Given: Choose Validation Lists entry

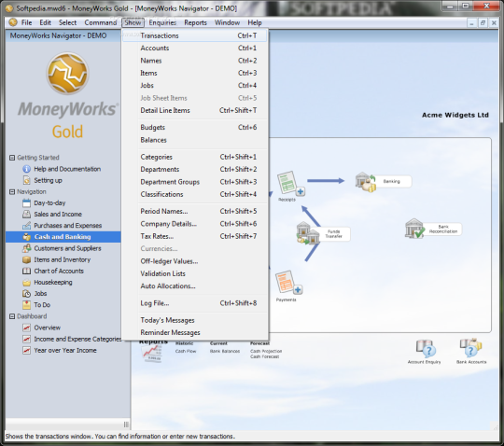Looking at the screenshot, I should (195, 273).
